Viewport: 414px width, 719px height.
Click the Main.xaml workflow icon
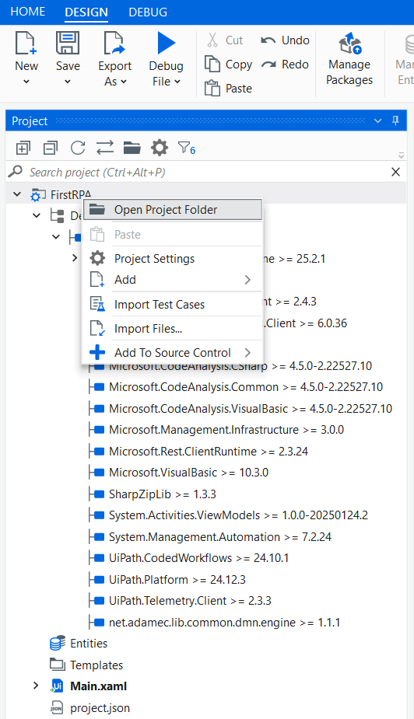(57, 686)
